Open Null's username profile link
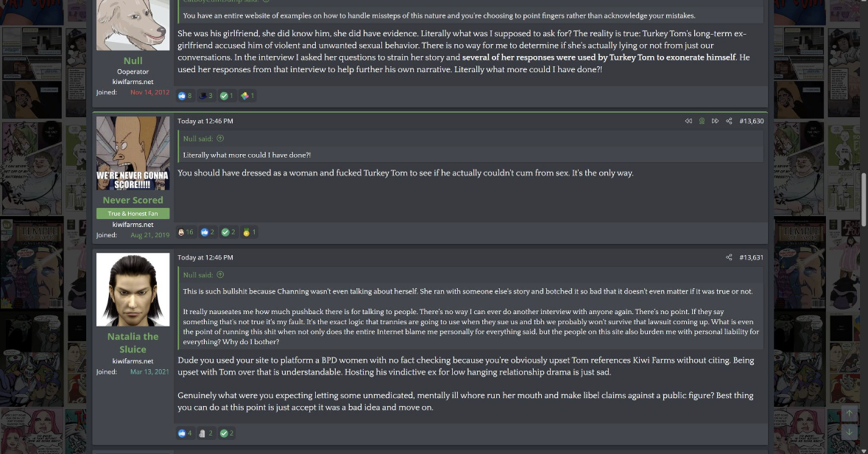The height and width of the screenshot is (454, 868). (x=133, y=60)
